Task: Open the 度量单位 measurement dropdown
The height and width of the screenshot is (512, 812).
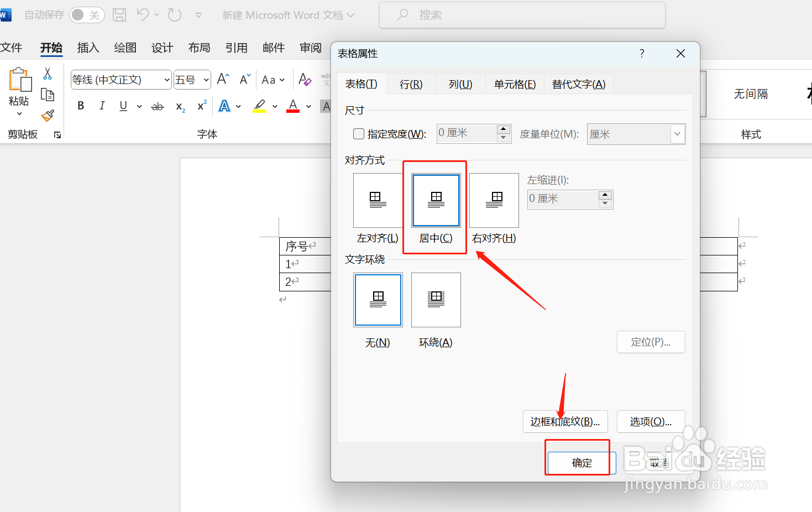Action: [677, 134]
